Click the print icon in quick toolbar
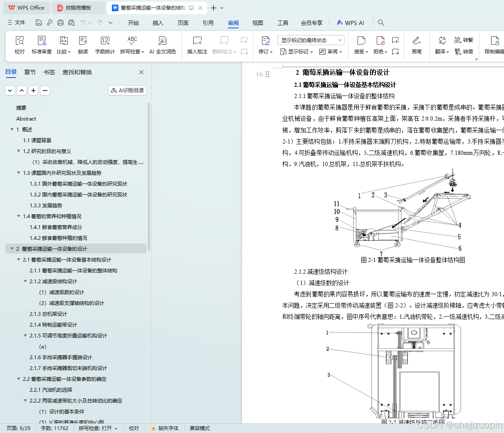This screenshot has height=433, width=504. pyautogui.click(x=60, y=23)
